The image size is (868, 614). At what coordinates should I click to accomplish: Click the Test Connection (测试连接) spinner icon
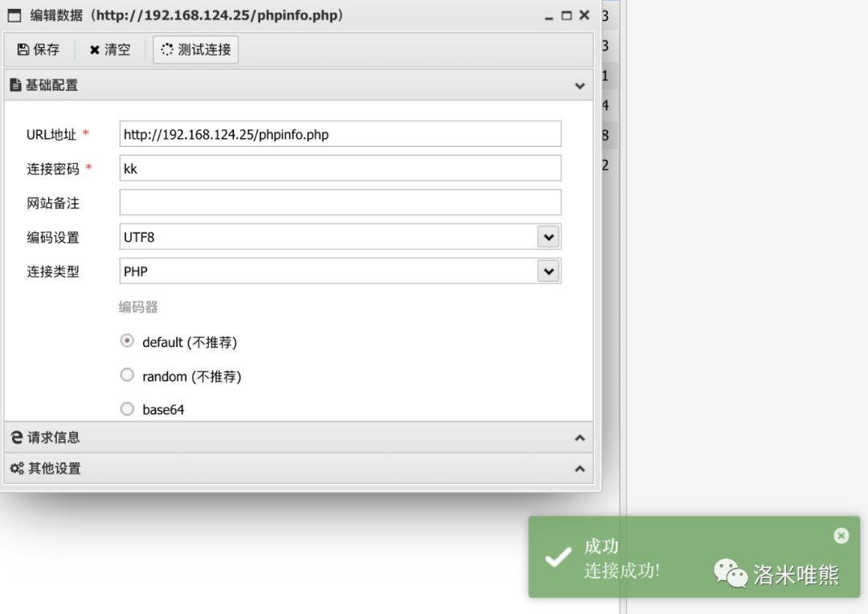[x=167, y=50]
